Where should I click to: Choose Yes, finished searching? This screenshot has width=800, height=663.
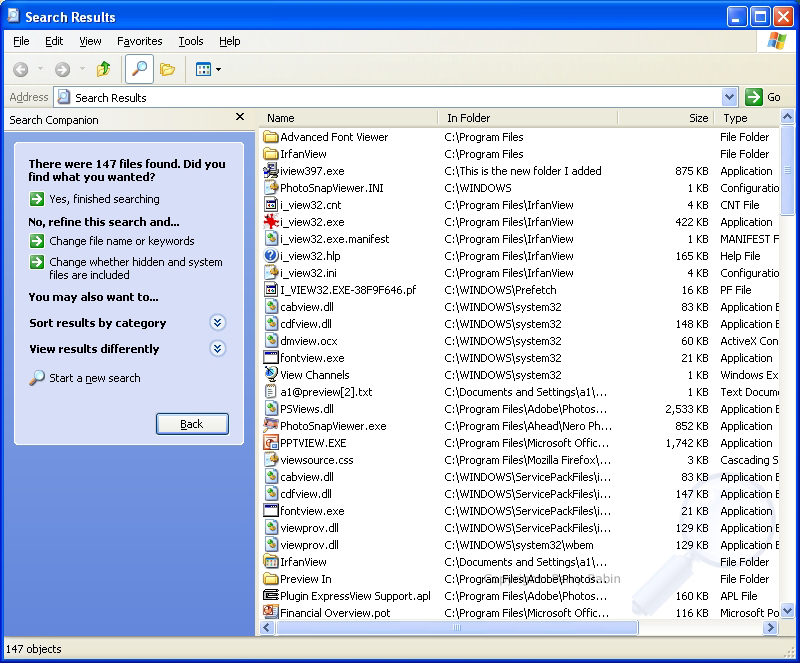point(104,199)
